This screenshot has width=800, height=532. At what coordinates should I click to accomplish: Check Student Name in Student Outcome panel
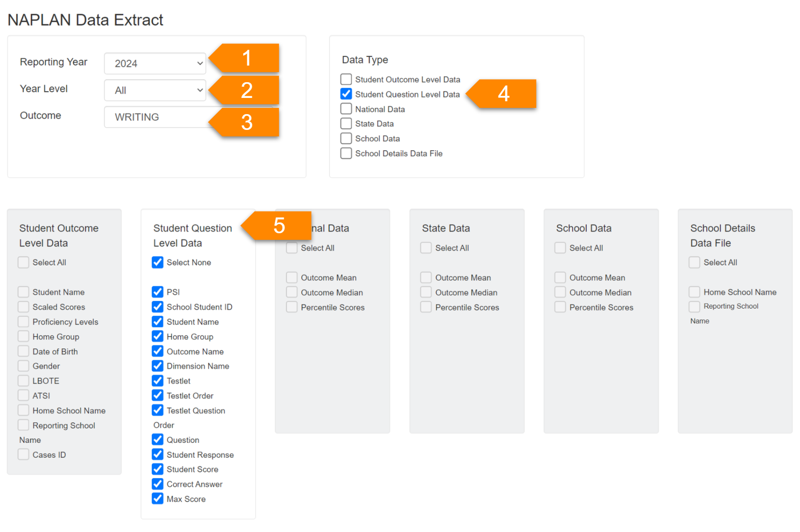coord(24,292)
